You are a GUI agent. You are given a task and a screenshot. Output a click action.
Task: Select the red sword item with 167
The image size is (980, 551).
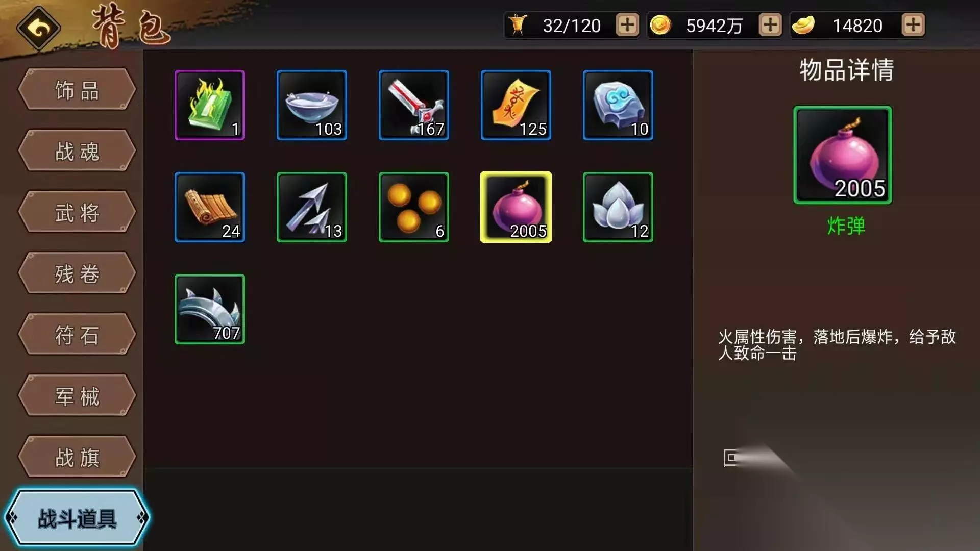coord(414,105)
